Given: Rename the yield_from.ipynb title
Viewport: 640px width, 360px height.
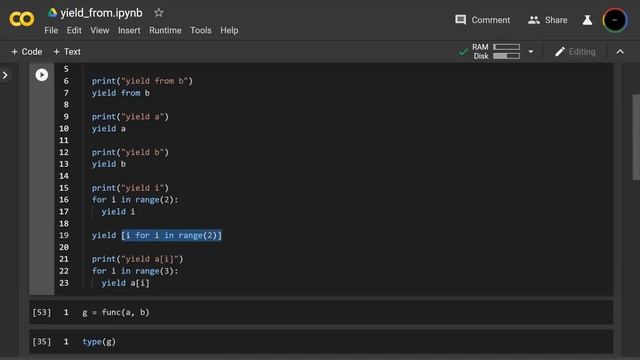Looking at the screenshot, I should tap(101, 13).
